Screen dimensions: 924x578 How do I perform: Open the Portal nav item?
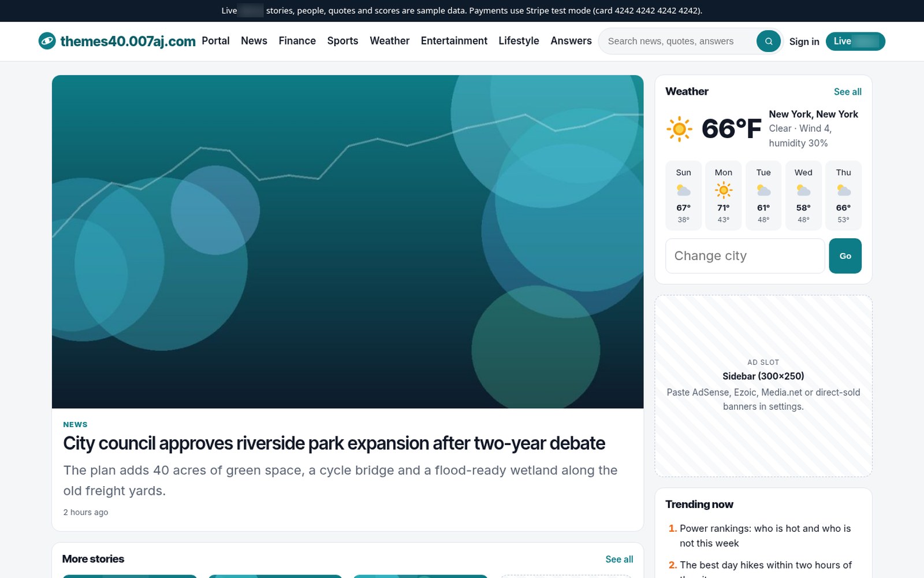pyautogui.click(x=215, y=41)
